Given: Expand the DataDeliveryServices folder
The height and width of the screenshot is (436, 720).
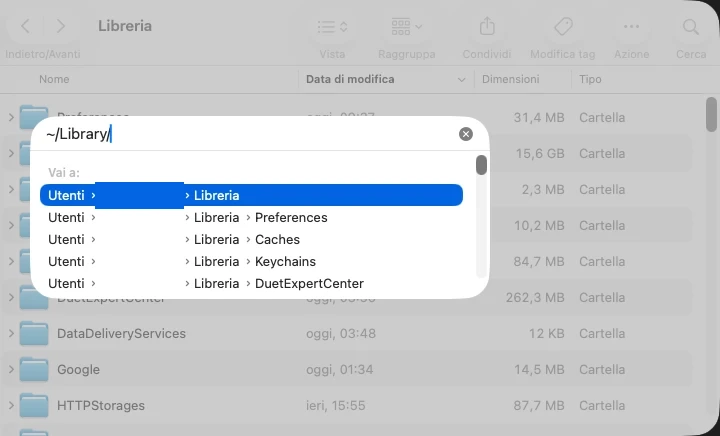Looking at the screenshot, I should pos(11,333).
